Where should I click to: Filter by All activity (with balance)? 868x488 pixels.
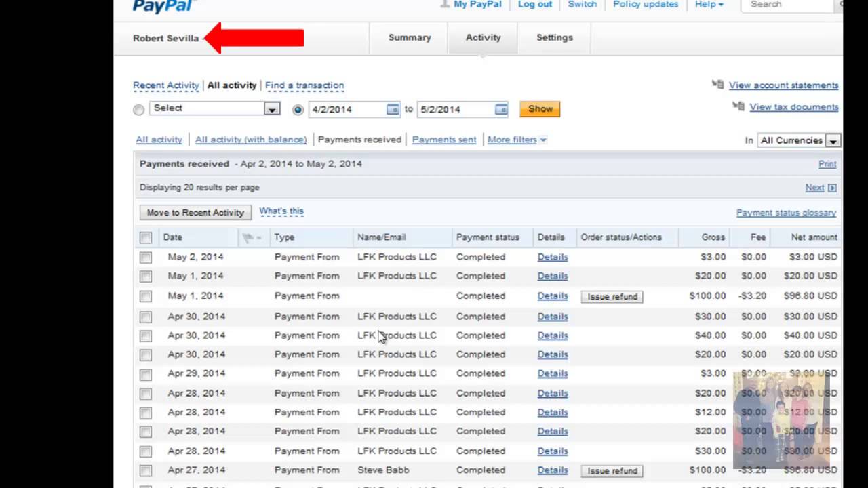(x=251, y=140)
